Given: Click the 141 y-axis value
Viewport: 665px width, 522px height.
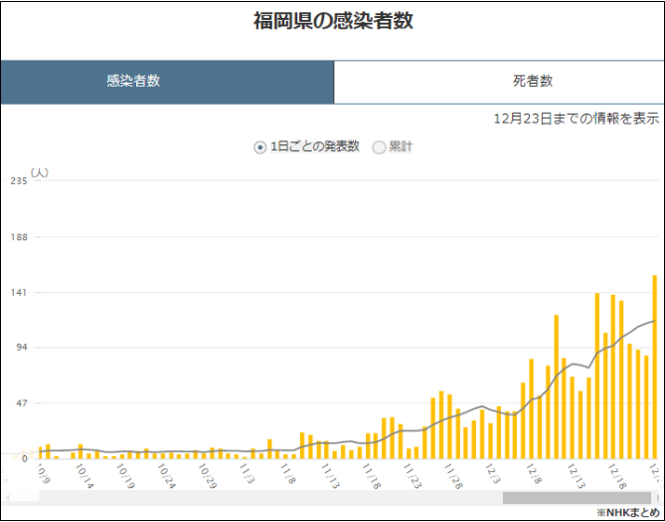Looking at the screenshot, I should (20, 293).
